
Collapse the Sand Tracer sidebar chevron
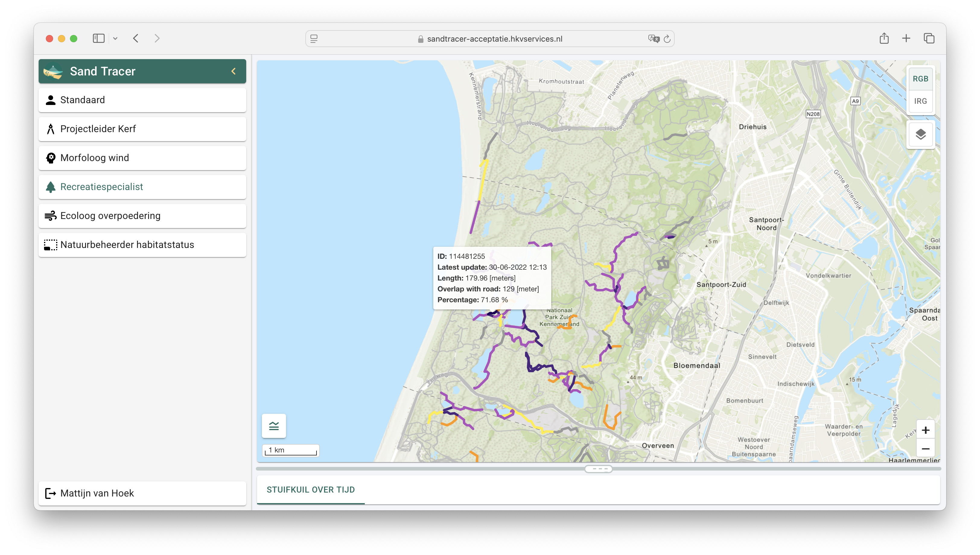coord(234,71)
